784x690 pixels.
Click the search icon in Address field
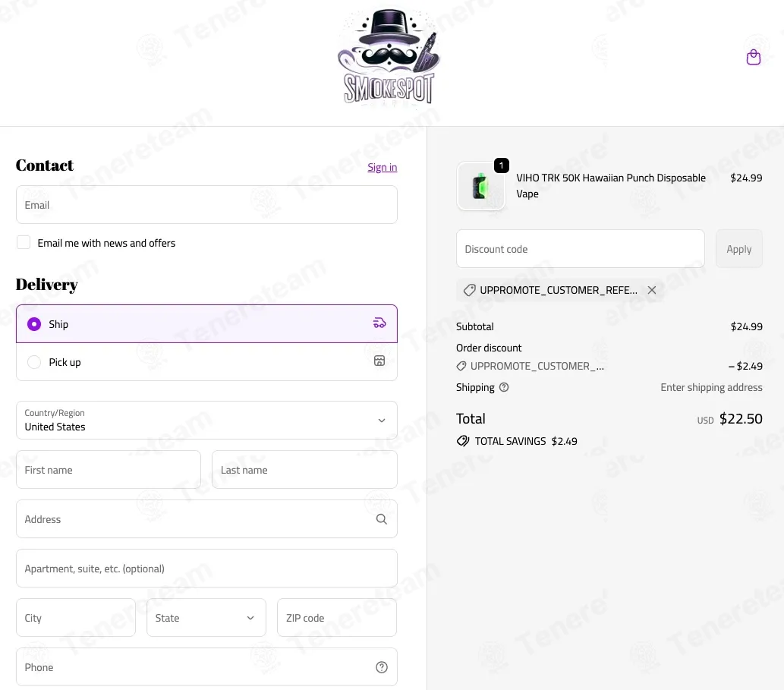382,519
